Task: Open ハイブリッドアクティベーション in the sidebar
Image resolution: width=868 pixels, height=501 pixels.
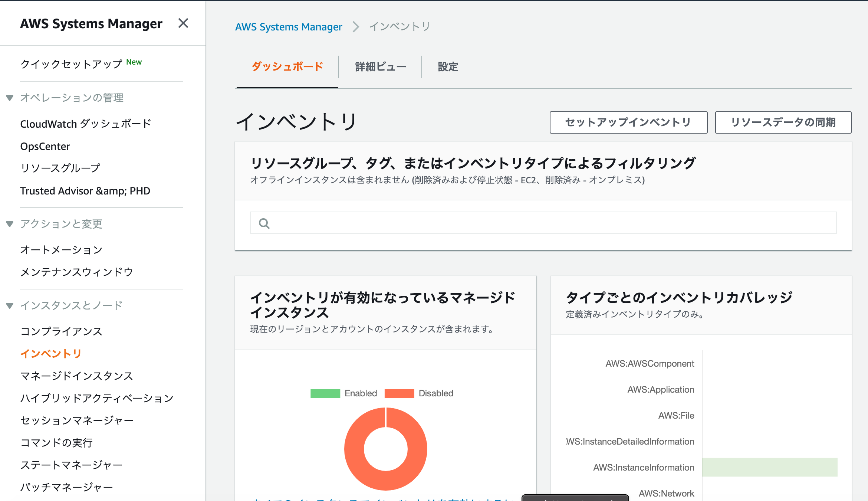Action: pyautogui.click(x=97, y=398)
